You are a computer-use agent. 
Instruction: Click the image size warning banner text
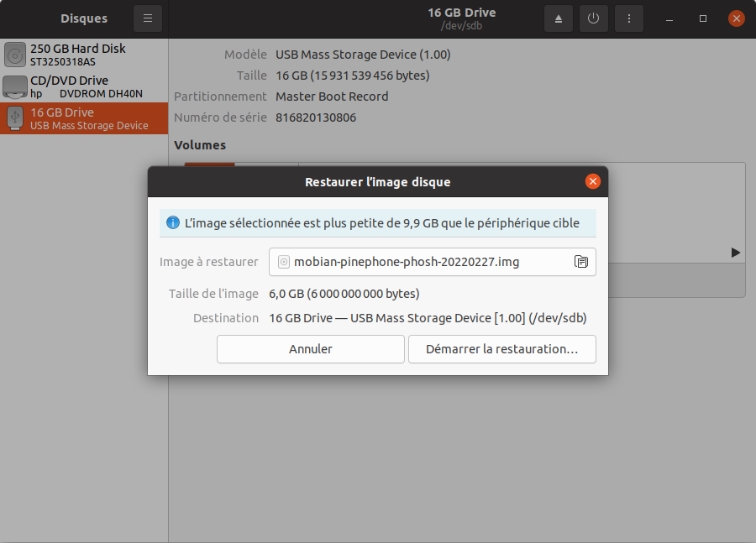pos(384,223)
